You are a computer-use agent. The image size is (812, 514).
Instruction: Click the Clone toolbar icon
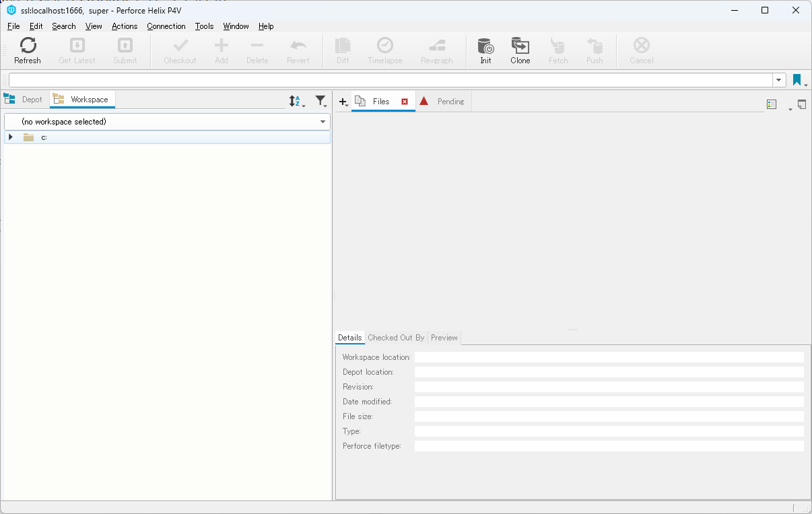[x=520, y=45]
